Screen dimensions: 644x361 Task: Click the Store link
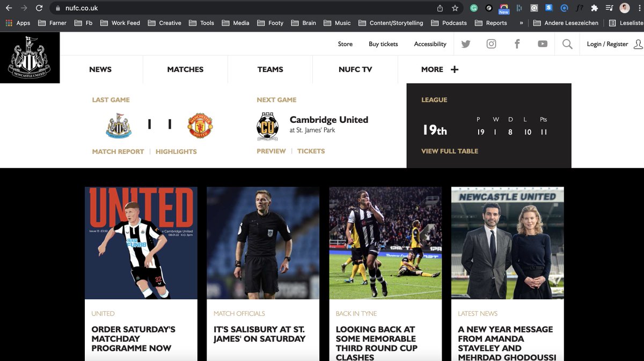coord(345,44)
